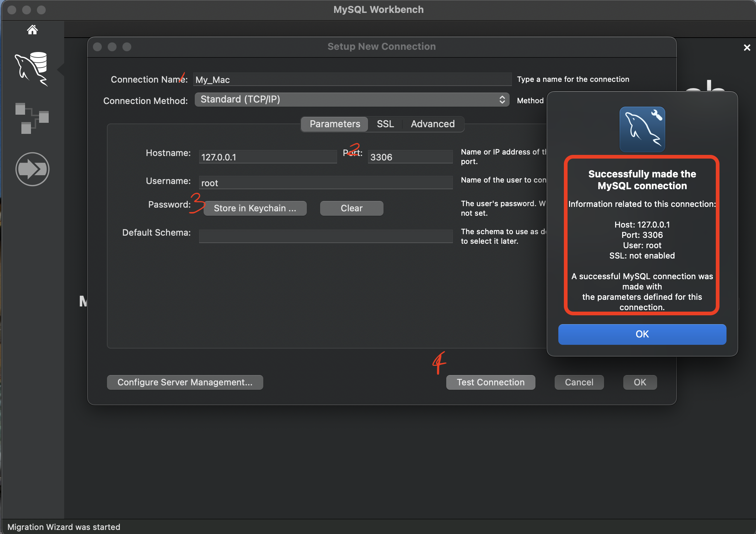The height and width of the screenshot is (534, 756).
Task: Select the Parameters tab
Action: 334,124
